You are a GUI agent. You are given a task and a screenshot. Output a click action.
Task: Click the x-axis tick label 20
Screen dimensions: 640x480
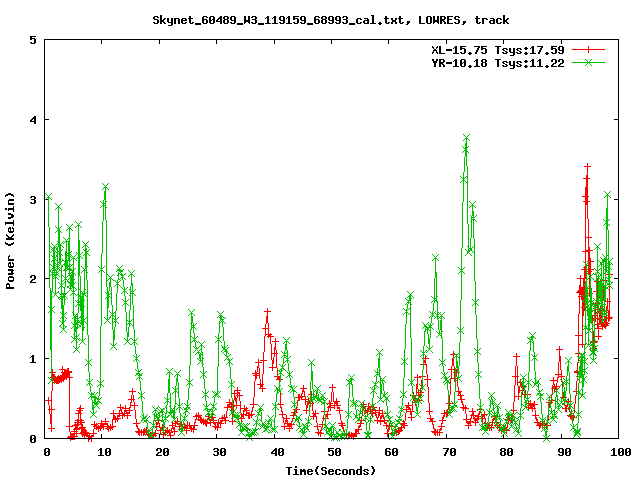tap(162, 452)
